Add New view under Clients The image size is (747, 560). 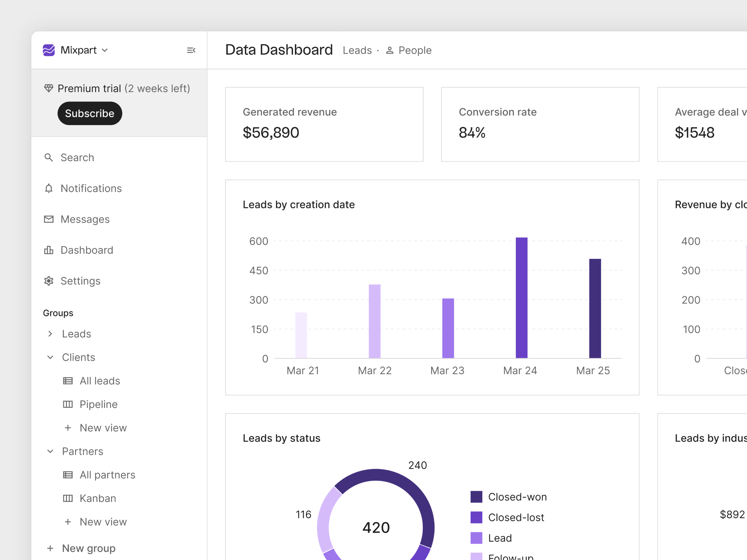click(103, 428)
